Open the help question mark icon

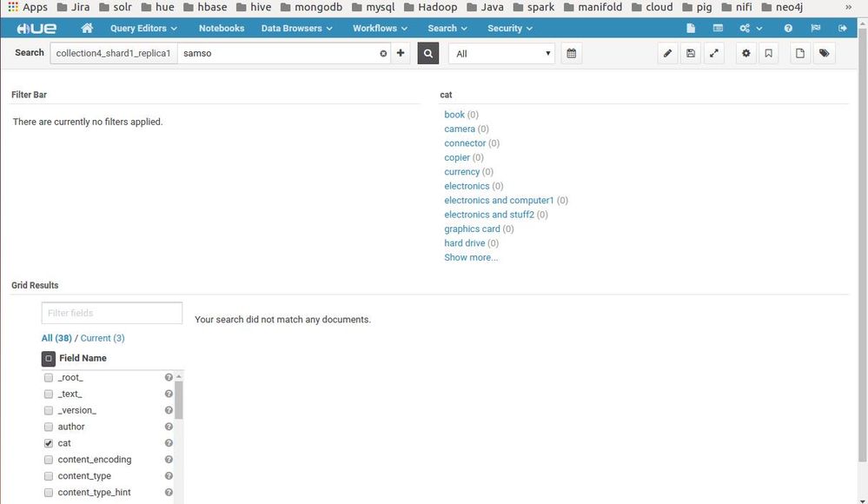click(788, 29)
